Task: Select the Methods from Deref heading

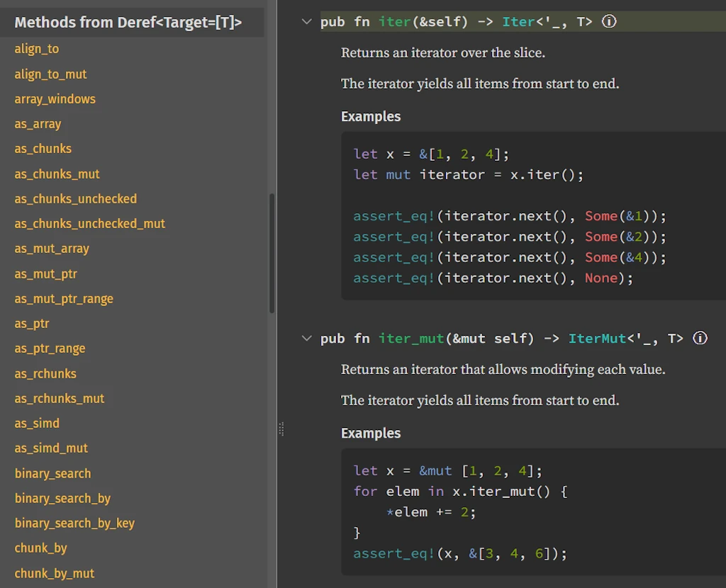Action: (x=128, y=23)
